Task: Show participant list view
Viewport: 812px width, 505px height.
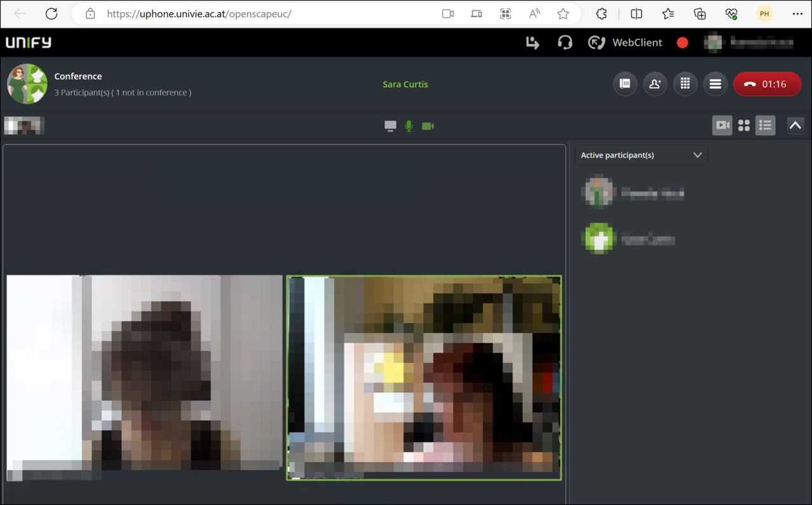Action: click(x=765, y=126)
